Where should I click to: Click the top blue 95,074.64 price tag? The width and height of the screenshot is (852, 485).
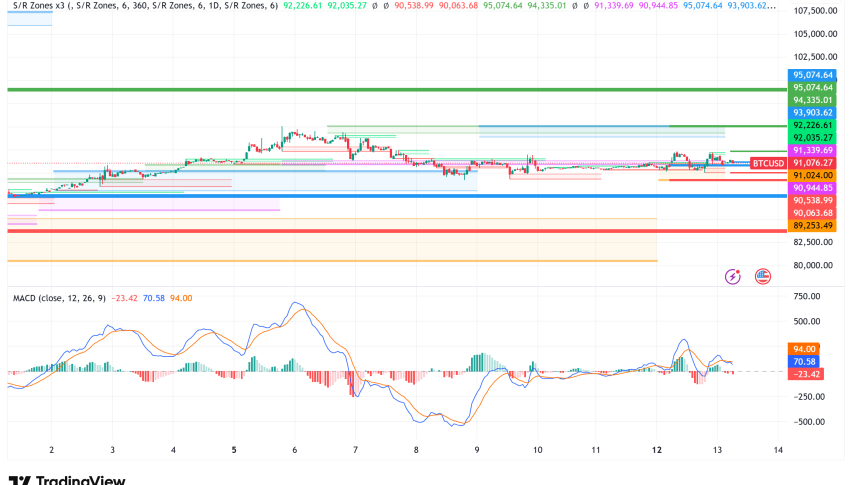point(814,74)
